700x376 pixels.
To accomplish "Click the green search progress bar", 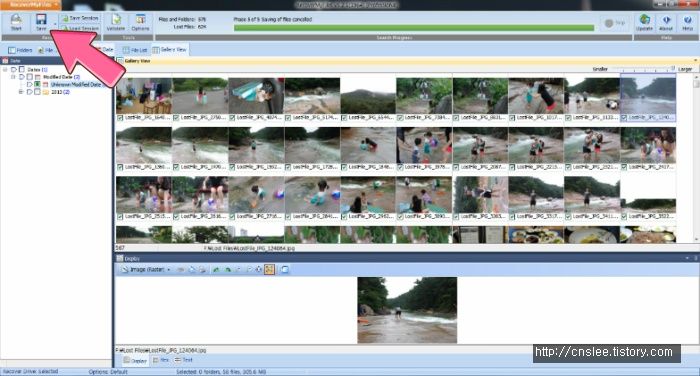I will tap(414, 28).
